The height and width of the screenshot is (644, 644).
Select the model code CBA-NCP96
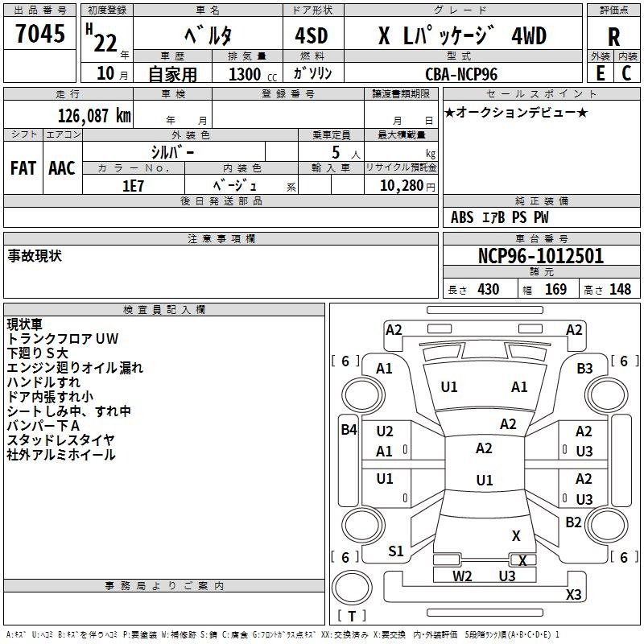pyautogui.click(x=461, y=74)
